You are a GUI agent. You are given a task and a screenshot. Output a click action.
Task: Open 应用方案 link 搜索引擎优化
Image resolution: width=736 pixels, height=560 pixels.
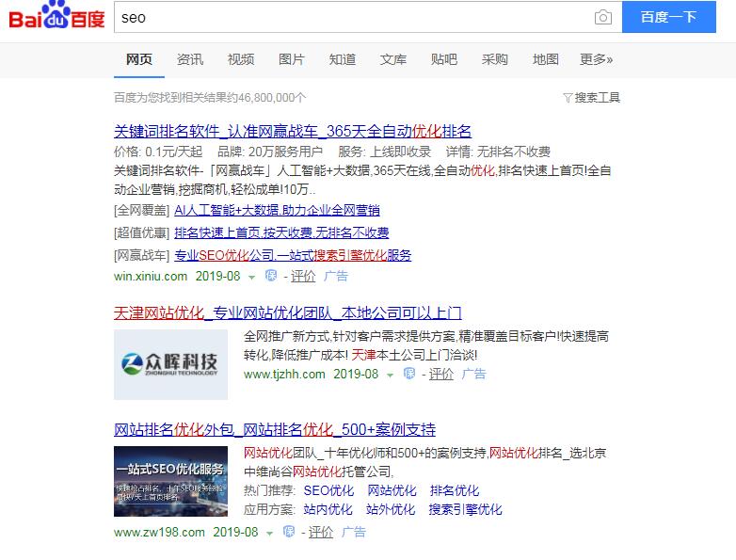[x=465, y=509]
